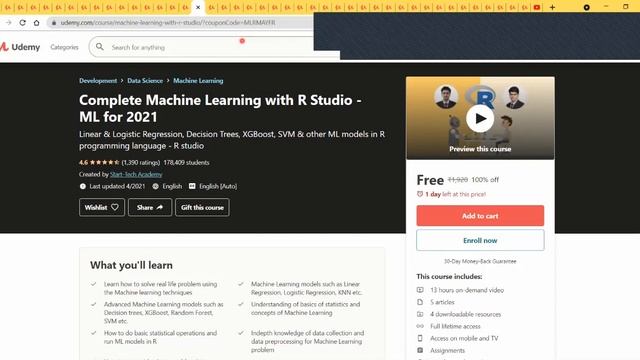
Task: Share this course
Action: click(150, 207)
